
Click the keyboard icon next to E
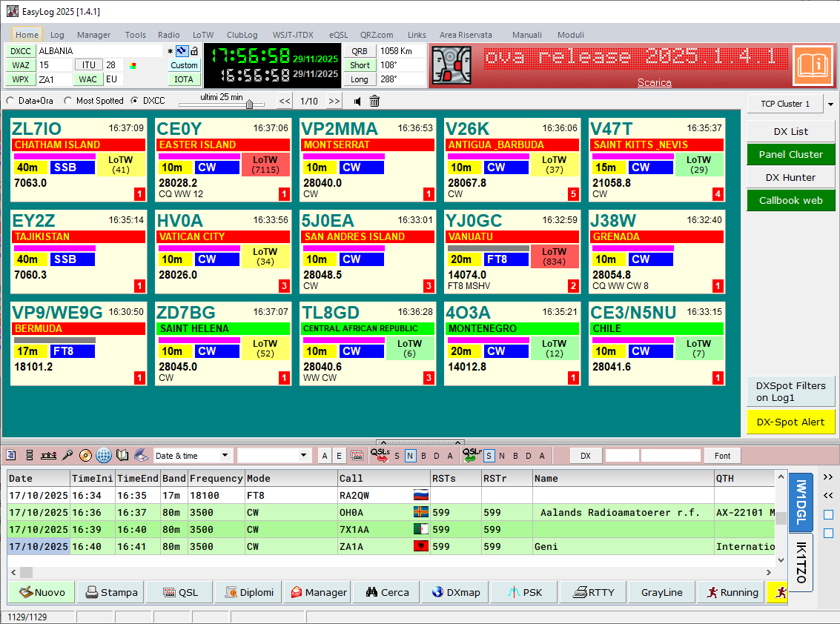[x=357, y=456]
